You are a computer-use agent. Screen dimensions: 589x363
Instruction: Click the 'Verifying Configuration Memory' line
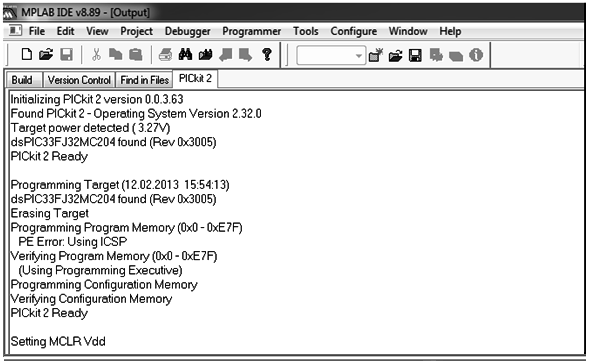click(x=91, y=299)
